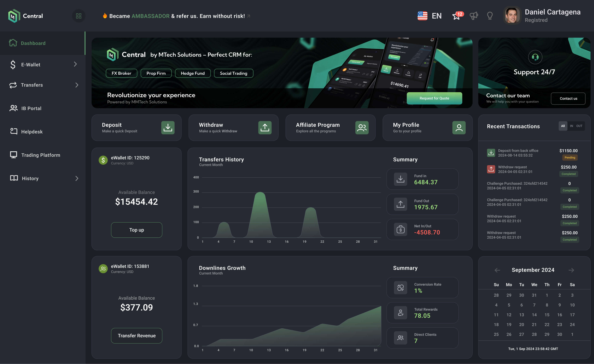Click the green Deposit download icon
This screenshot has width=594, height=364.
(168, 128)
